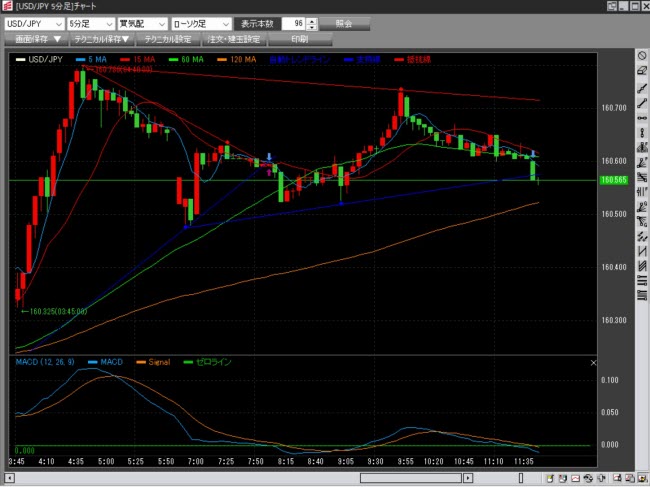Click the vertical slider handle beside the scrollbar
650x487 pixels.
[x=521, y=478]
